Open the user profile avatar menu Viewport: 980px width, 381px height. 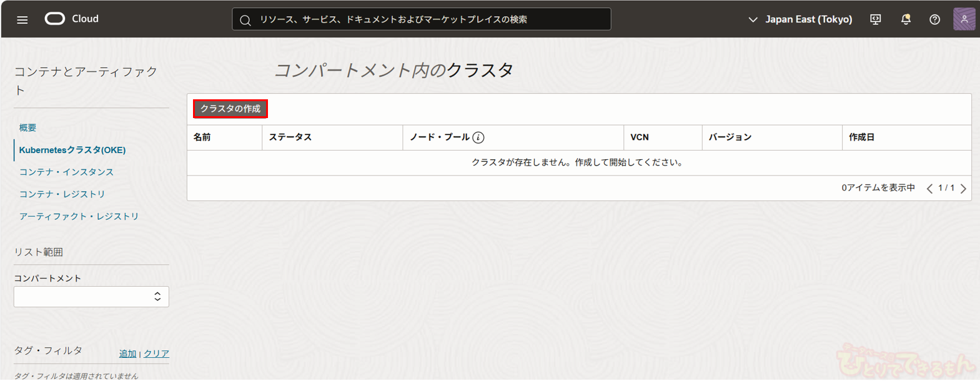click(964, 19)
